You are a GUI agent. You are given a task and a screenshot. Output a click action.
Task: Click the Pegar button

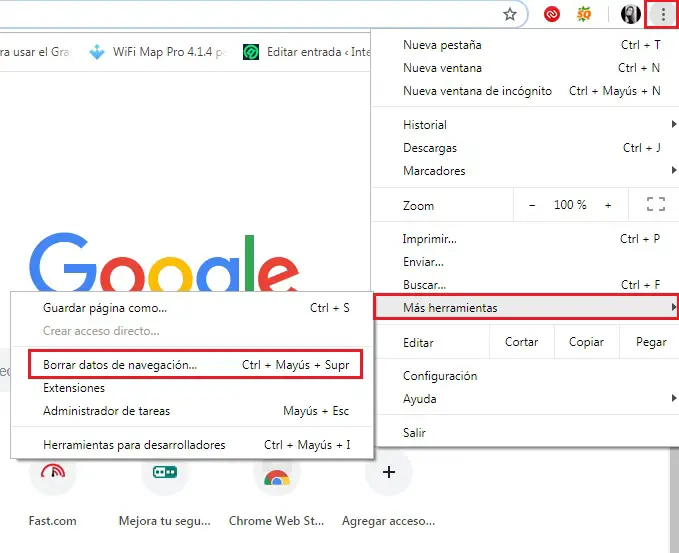click(x=650, y=342)
